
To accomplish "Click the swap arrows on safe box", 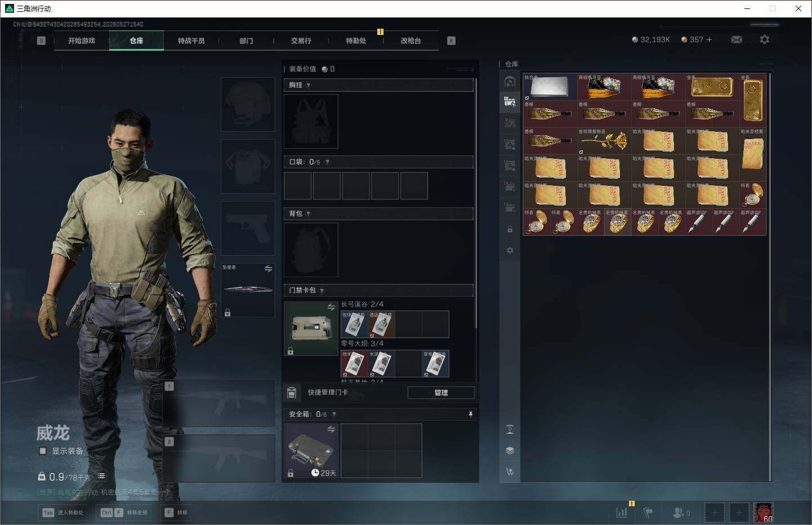I will tap(331, 430).
